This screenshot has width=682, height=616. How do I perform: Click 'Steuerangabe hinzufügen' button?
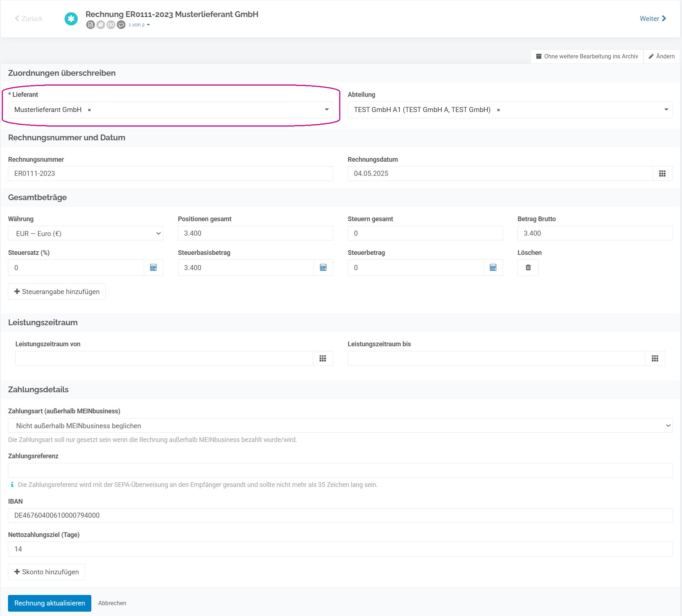[x=57, y=292]
